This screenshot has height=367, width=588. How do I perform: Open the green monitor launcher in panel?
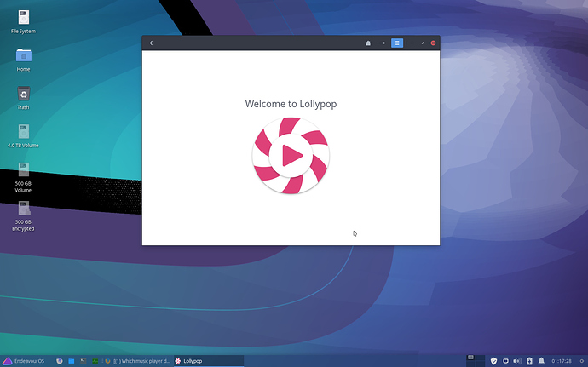point(95,361)
